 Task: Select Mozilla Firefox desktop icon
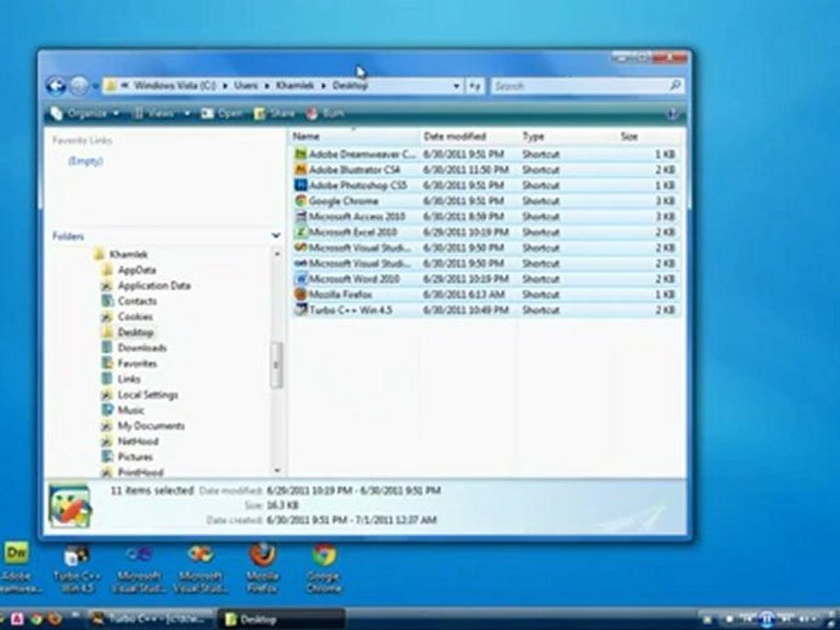coord(262,569)
